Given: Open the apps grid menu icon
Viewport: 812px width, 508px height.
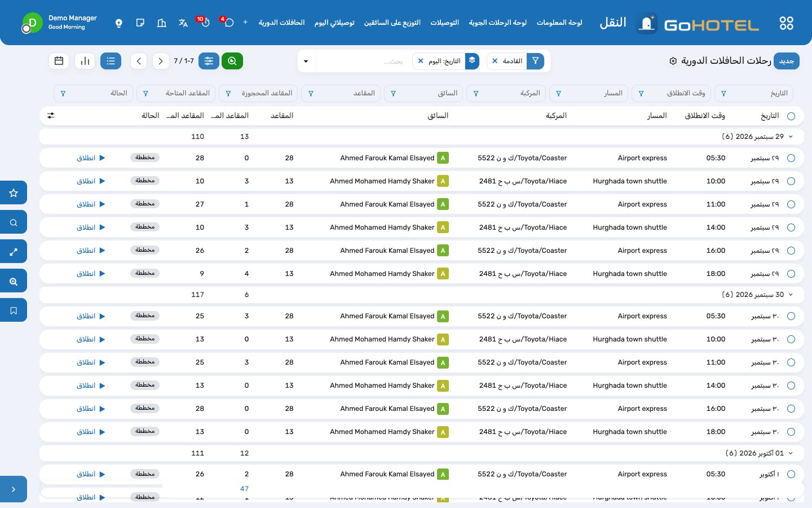Looking at the screenshot, I should click(786, 23).
